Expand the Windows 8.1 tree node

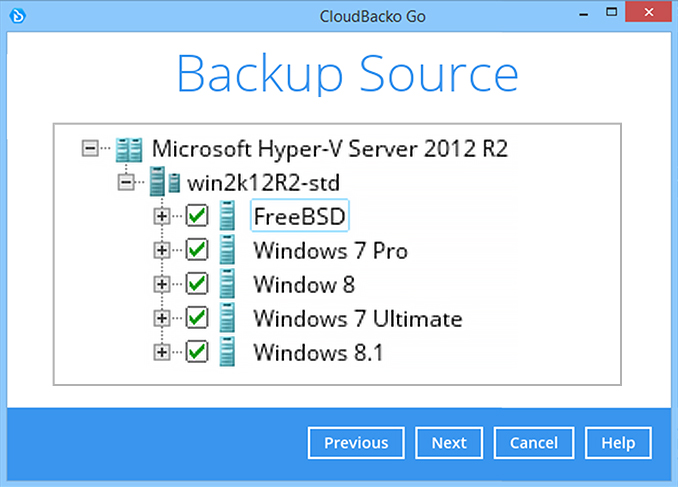pos(162,352)
